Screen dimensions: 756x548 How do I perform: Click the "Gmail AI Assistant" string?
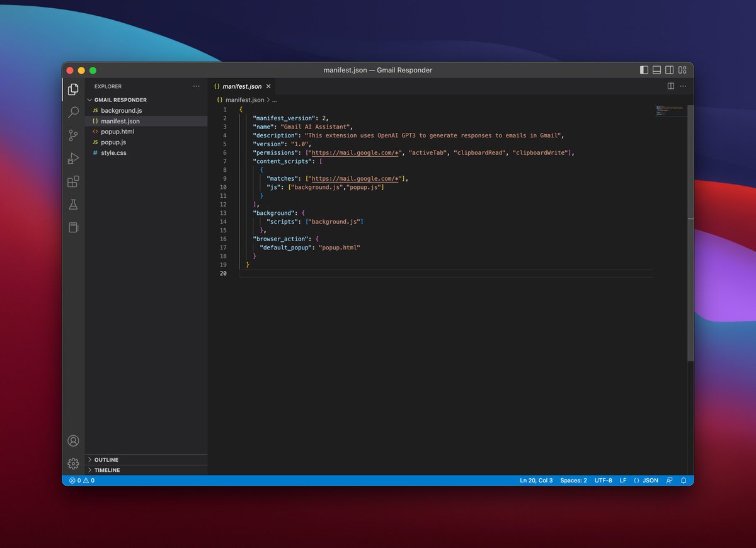click(316, 127)
